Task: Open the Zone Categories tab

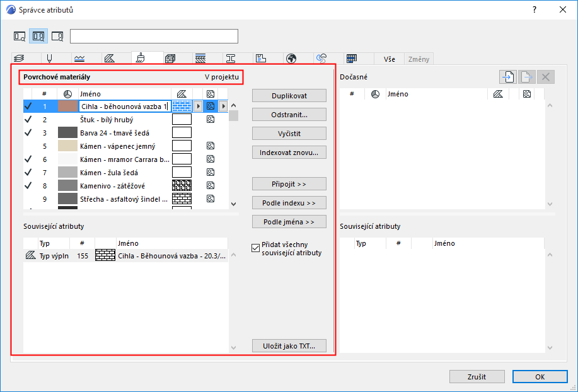Action: click(261, 59)
